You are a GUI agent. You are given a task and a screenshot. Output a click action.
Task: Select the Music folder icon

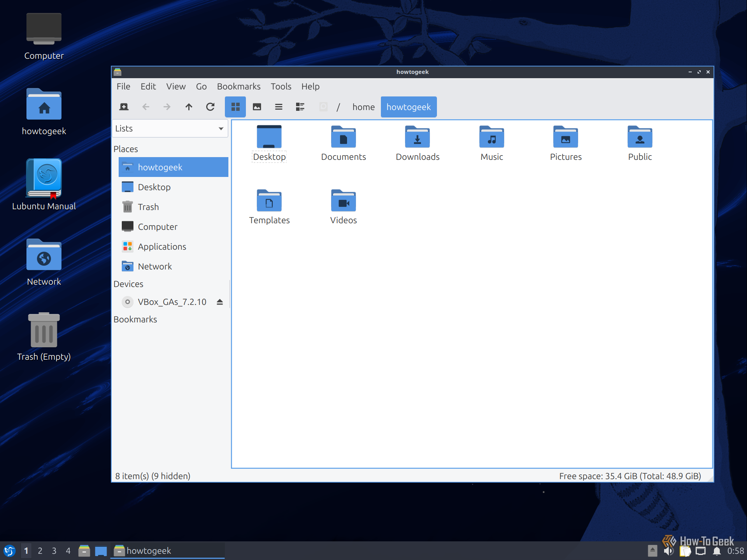click(x=492, y=143)
